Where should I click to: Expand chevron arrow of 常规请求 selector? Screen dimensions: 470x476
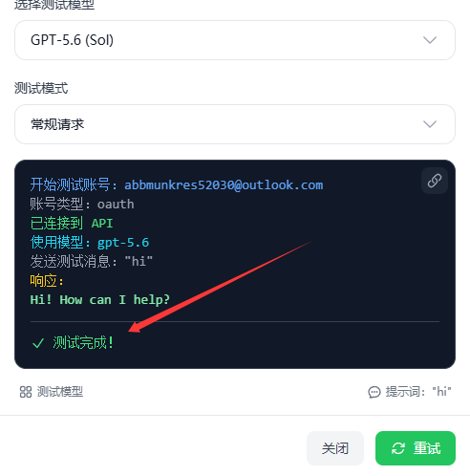click(x=430, y=124)
